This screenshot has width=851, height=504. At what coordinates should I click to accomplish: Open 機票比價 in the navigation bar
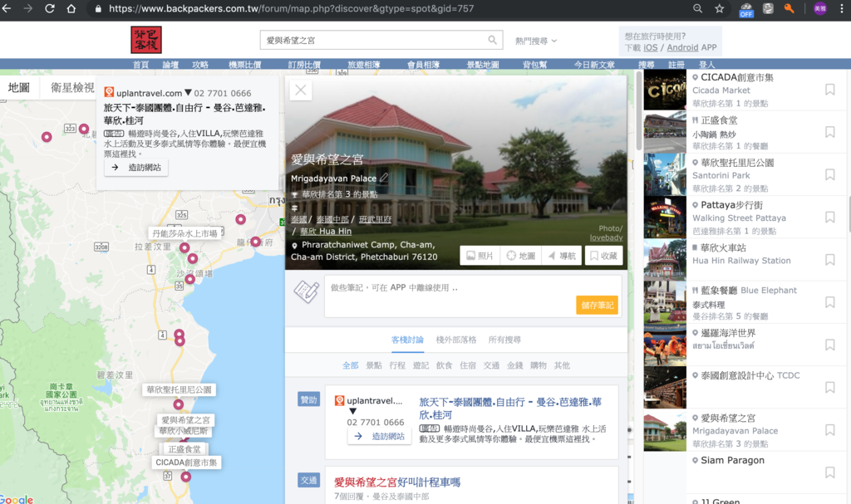pyautogui.click(x=245, y=65)
